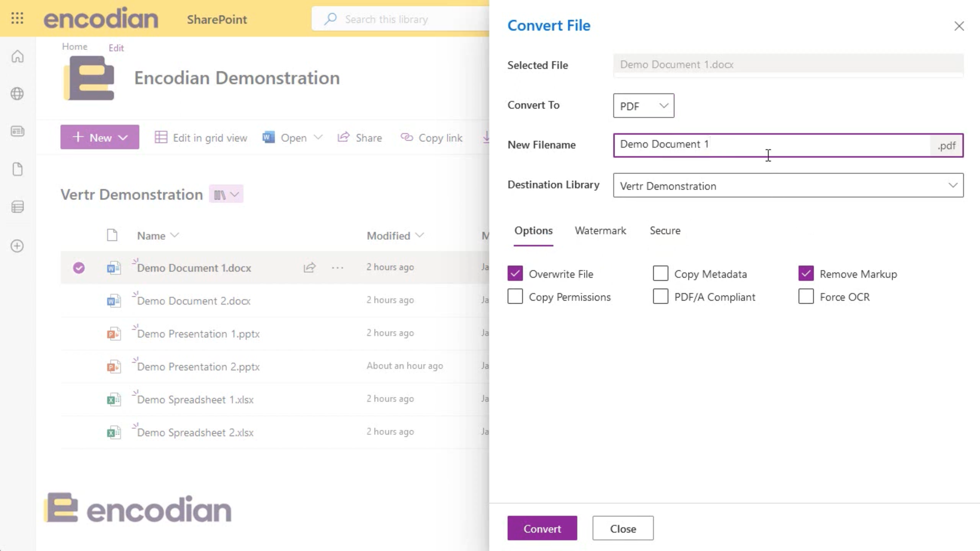Viewport: 980px width, 551px height.
Task: Click the Excel icon for Demo Spreadsheet 1.xlsx
Action: click(113, 400)
